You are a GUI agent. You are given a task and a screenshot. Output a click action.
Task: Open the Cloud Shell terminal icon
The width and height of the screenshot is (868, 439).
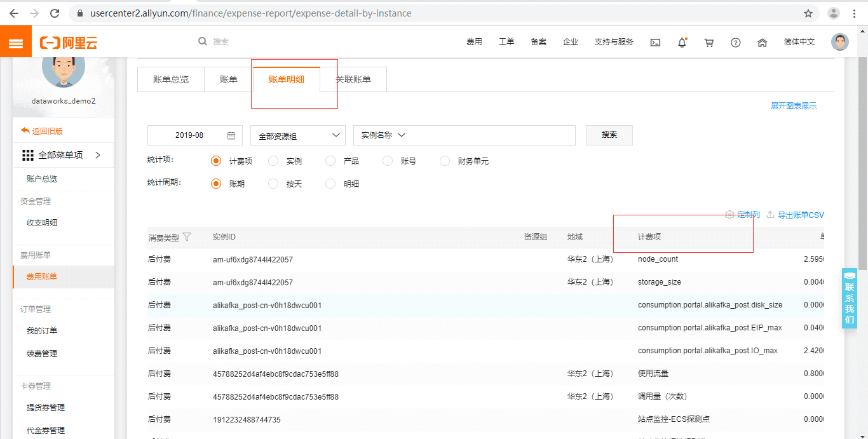click(655, 43)
